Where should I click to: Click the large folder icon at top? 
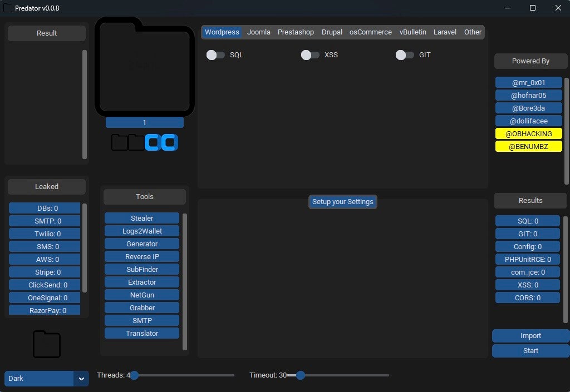tap(145, 67)
